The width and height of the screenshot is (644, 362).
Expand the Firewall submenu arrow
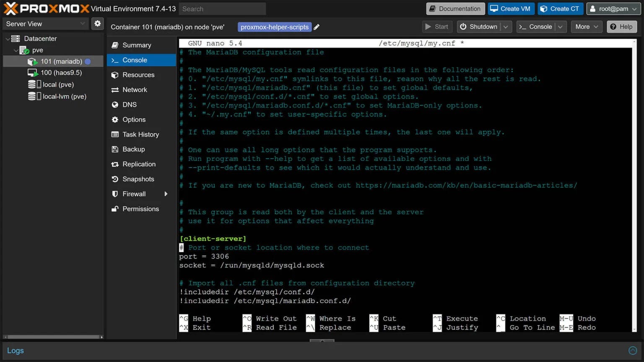166,194
